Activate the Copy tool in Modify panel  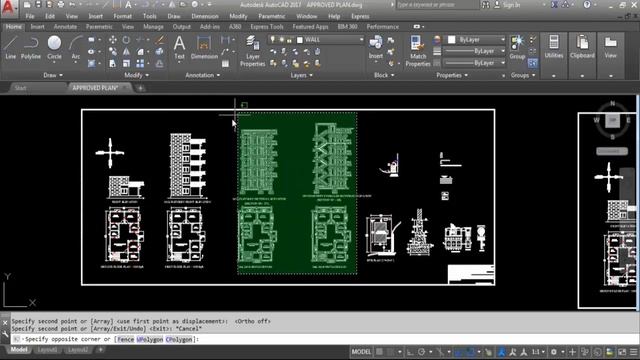(113, 52)
